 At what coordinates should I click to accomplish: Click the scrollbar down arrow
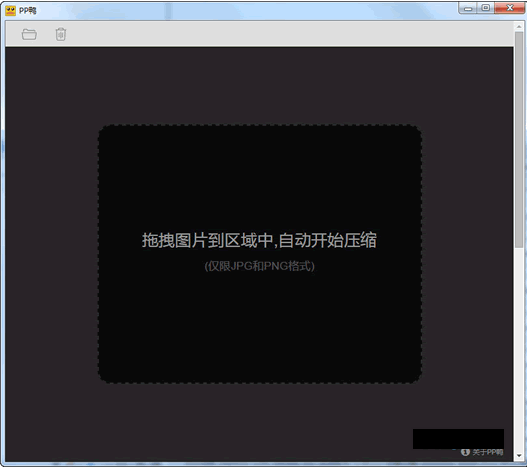coord(519,455)
